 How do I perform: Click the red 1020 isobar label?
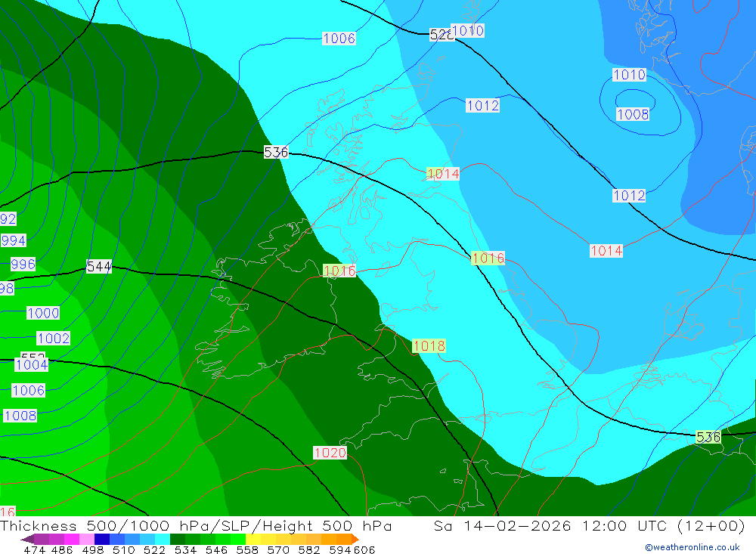[x=330, y=453]
